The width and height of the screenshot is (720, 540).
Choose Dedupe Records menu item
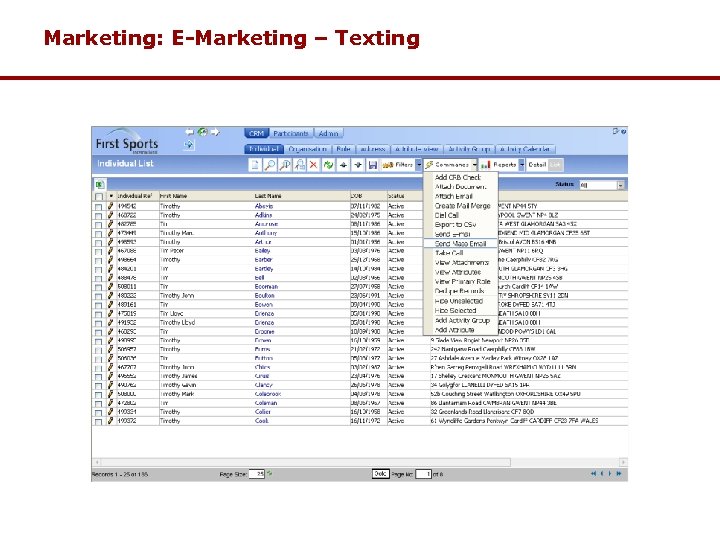pos(459,291)
